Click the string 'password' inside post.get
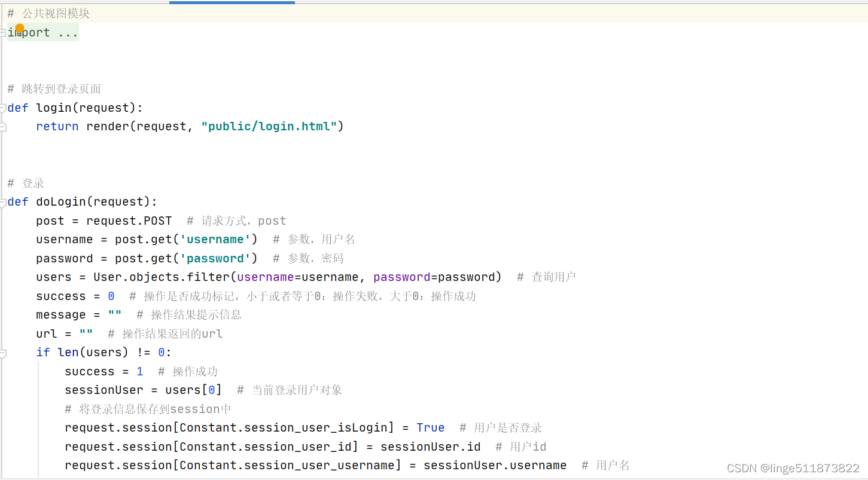Image resolution: width=868 pixels, height=480 pixels. 215,258
